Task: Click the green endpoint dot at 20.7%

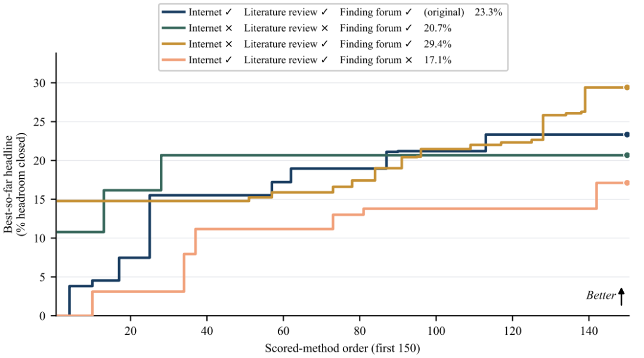Action: (627, 155)
